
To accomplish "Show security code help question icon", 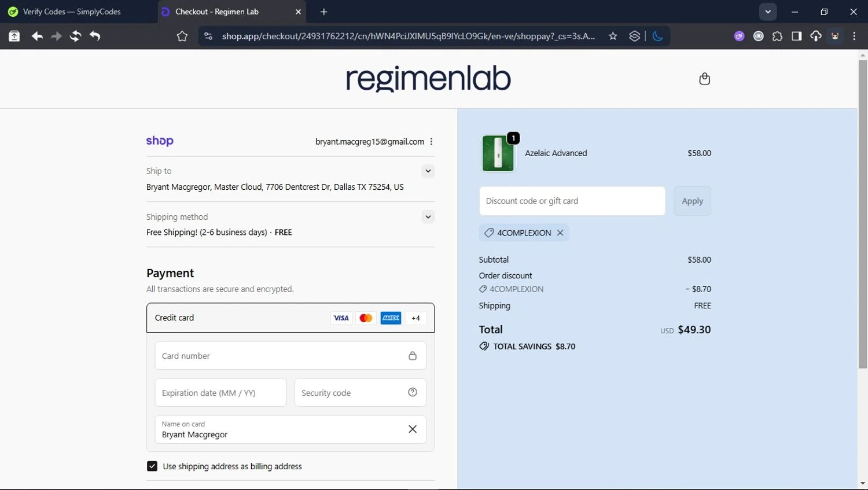I will coord(413,392).
